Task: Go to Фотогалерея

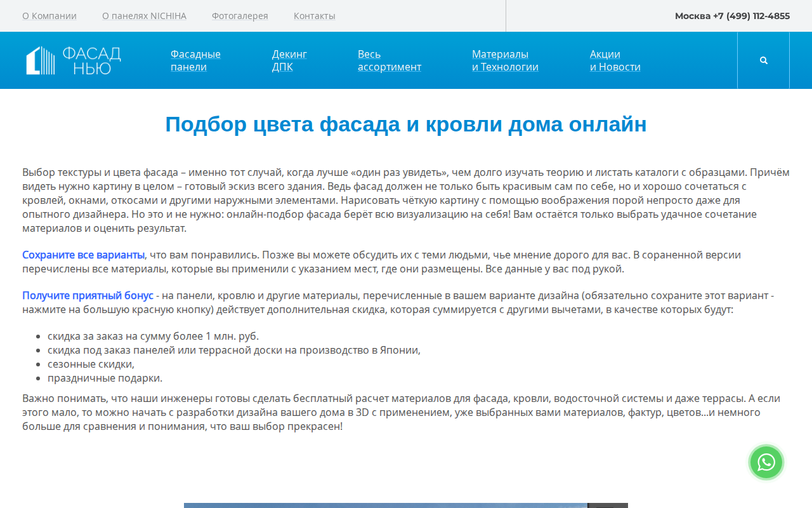Action: pyautogui.click(x=240, y=16)
